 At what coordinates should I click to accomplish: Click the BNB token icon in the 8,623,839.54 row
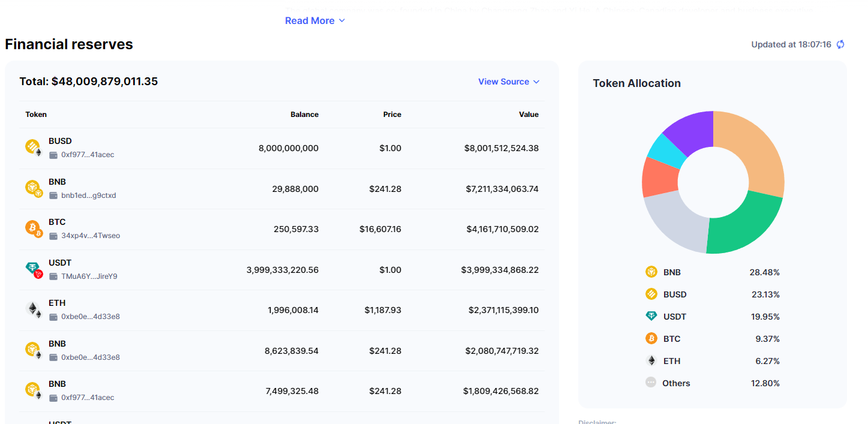(x=34, y=350)
